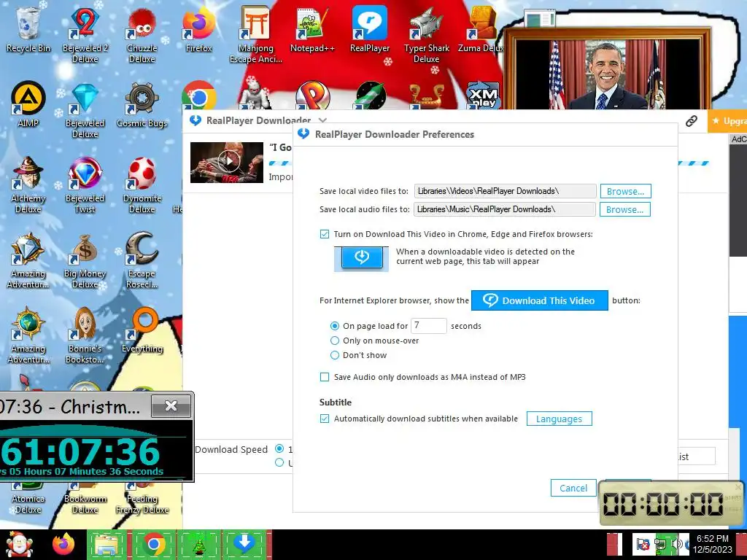Viewport: 747px width, 560px height.
Task: Click Santa start button on taskbar
Action: [x=19, y=545]
